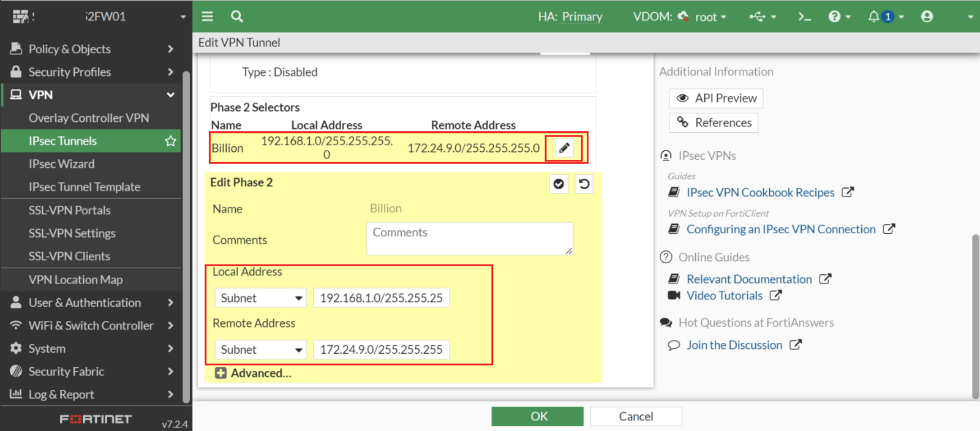
Task: Open the SSL-VPN Settings menu item
Action: click(72, 233)
